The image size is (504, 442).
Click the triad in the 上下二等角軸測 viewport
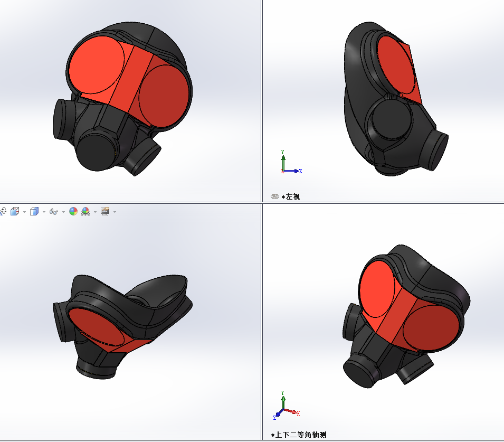point(287,406)
